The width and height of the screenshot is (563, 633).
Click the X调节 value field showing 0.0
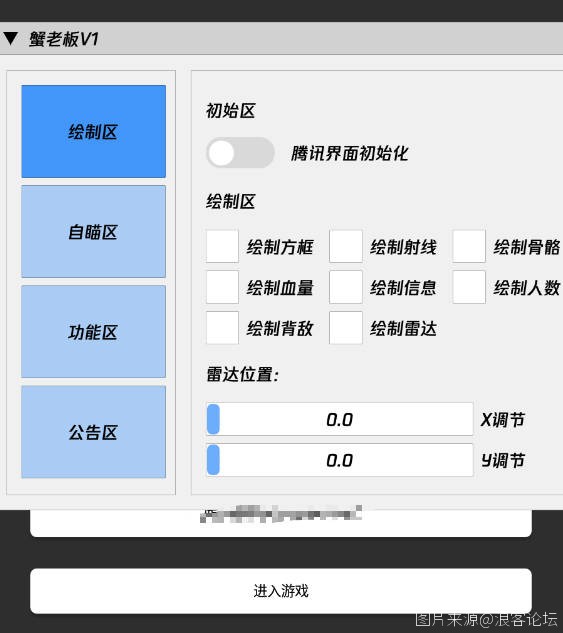[x=339, y=419]
